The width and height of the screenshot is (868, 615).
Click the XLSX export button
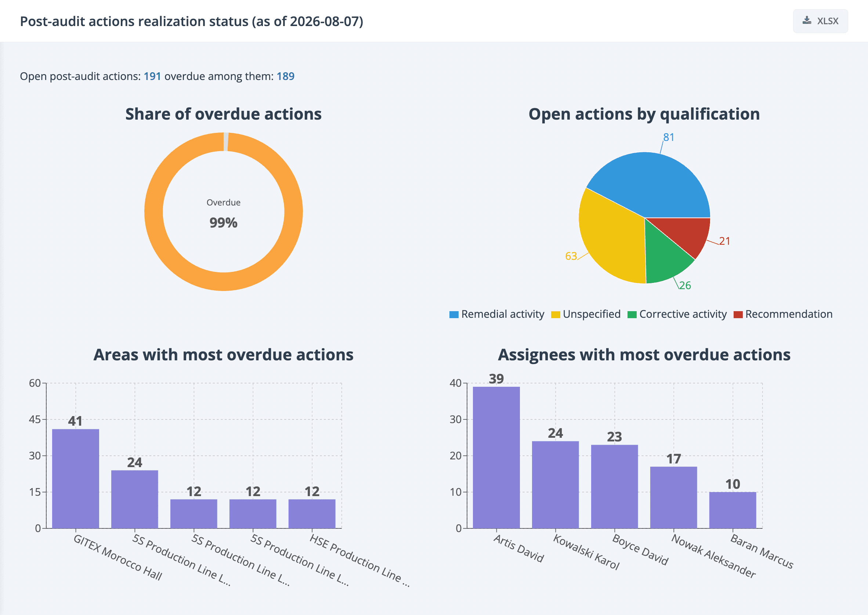(820, 21)
